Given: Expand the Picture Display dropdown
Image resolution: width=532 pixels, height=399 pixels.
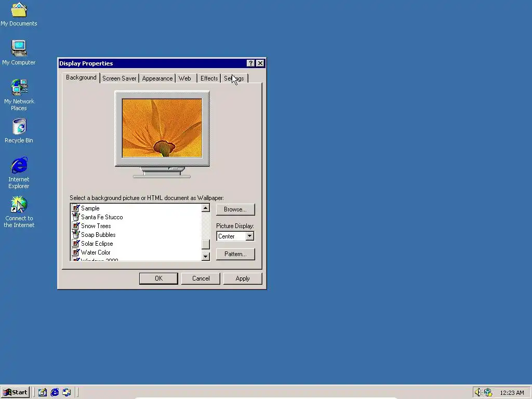Looking at the screenshot, I should pyautogui.click(x=250, y=236).
